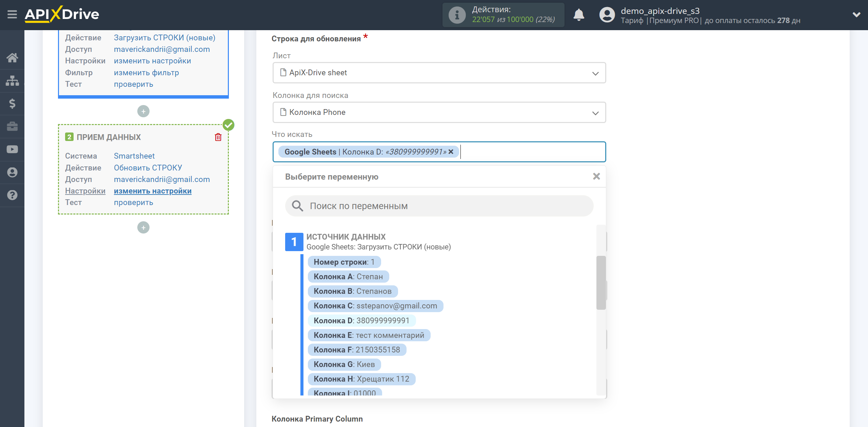Click the demo_apix-drive_s3 username
The height and width of the screenshot is (427, 868).
[660, 11]
